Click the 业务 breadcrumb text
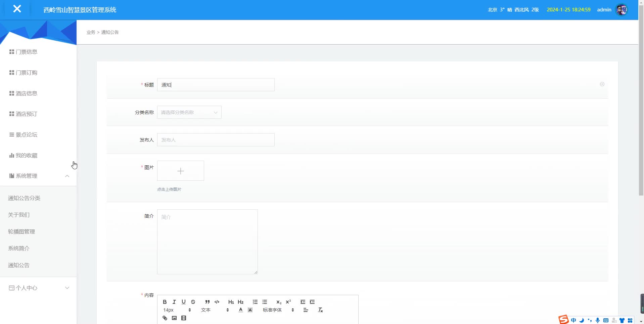644x324 pixels. pos(91,32)
